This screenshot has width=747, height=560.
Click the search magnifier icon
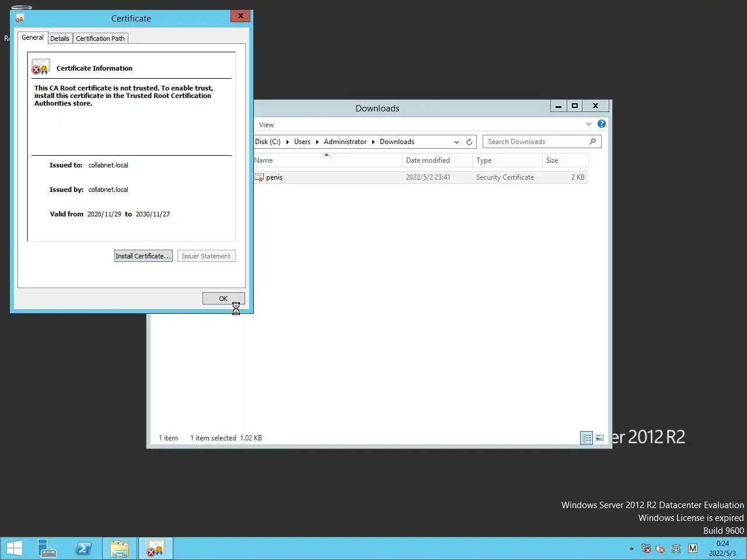coord(592,141)
